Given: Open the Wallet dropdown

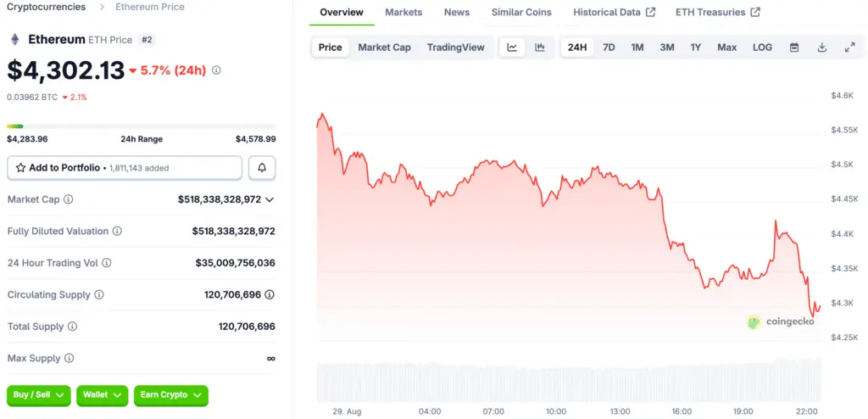Looking at the screenshot, I should (103, 394).
